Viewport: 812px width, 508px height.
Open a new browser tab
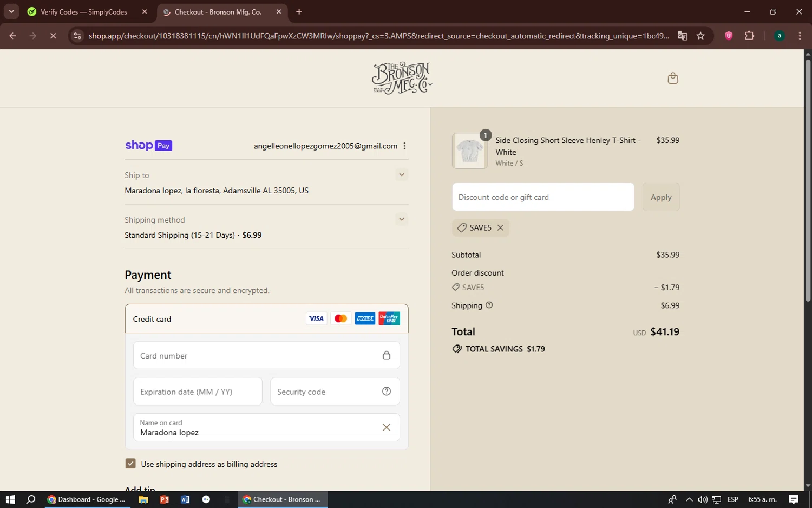click(x=299, y=12)
